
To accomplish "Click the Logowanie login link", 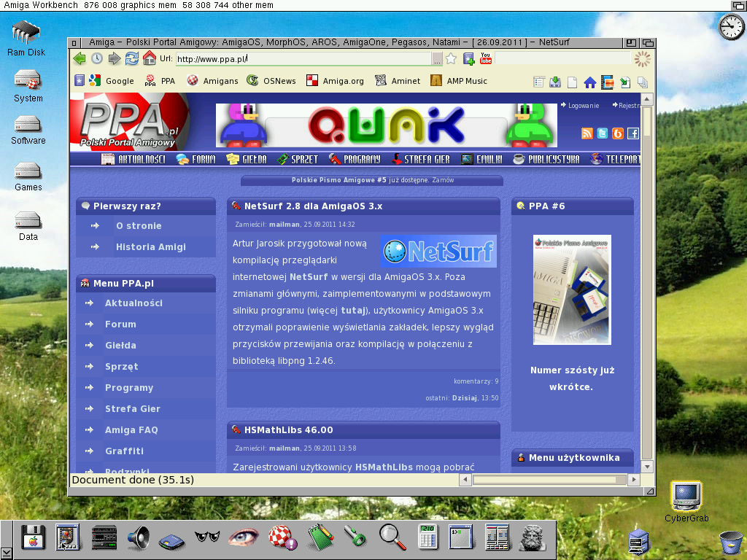I will (580, 105).
